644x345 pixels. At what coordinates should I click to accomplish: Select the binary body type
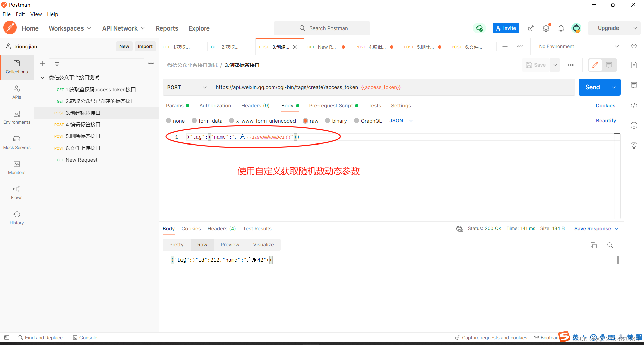[x=328, y=121]
